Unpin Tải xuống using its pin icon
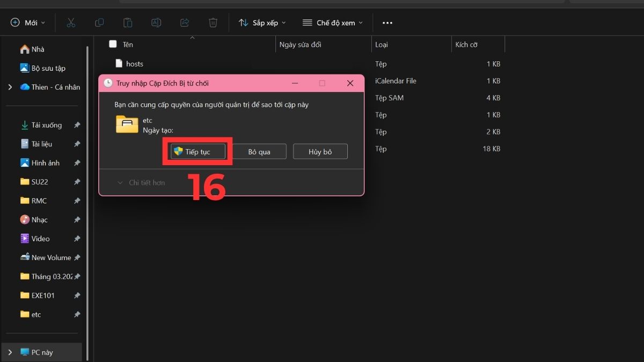Screen dimensions: 644x362 click(x=77, y=124)
